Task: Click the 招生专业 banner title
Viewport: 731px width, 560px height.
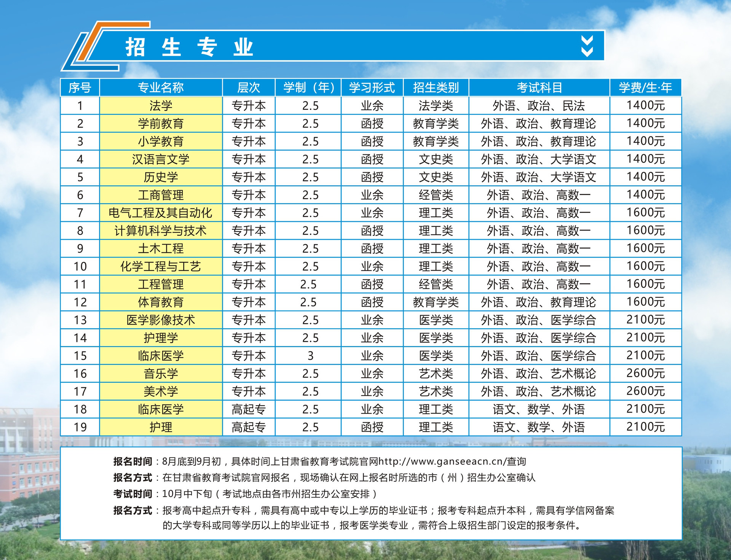Action: point(189,47)
